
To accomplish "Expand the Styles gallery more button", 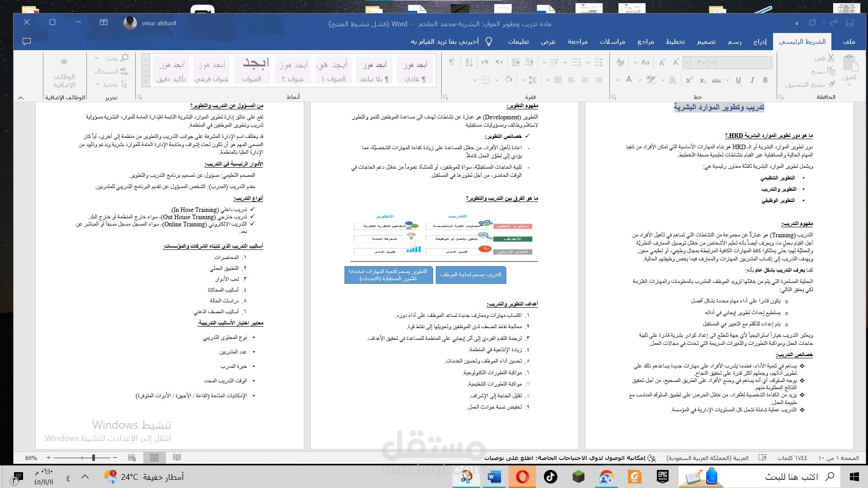I will point(146,82).
